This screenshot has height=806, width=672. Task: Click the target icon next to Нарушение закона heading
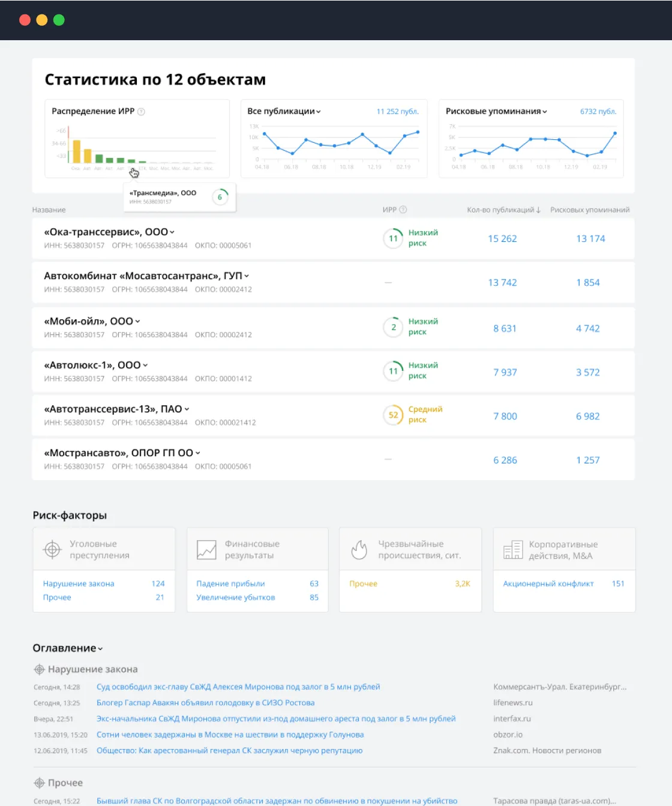tap(39, 669)
